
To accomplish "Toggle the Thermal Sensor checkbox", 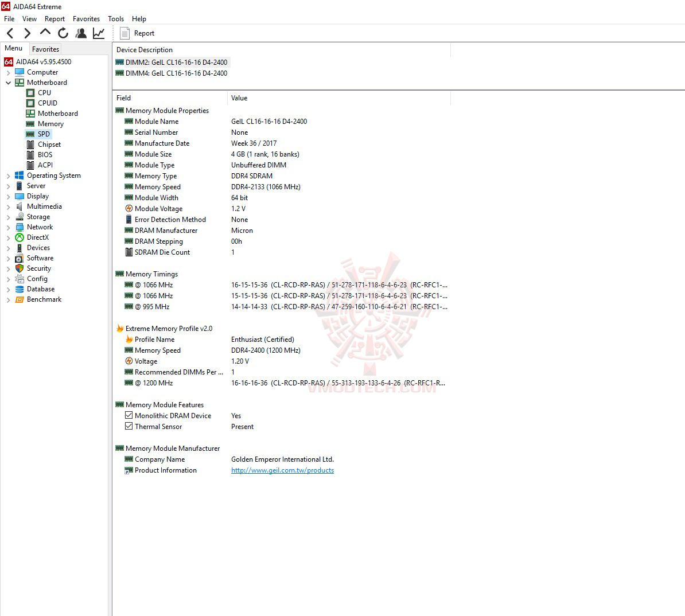I will point(129,426).
